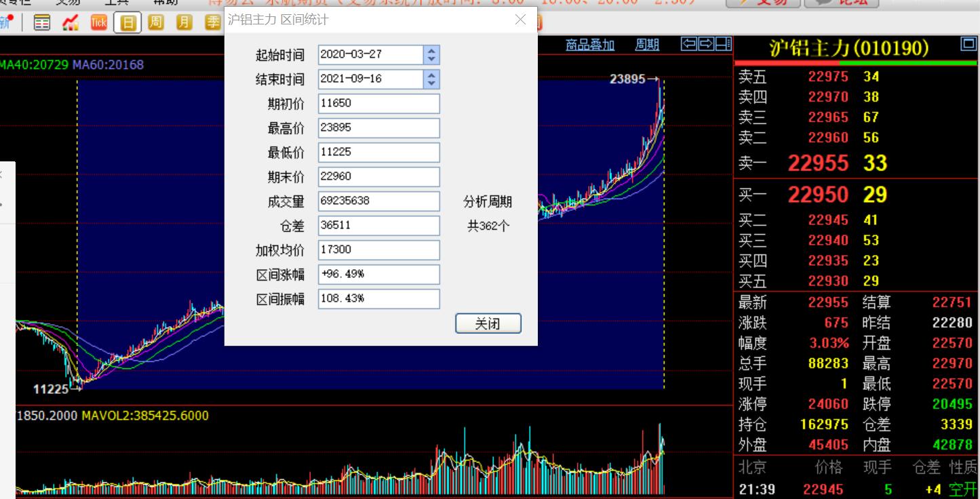Click the 成交量 field showing 69235638
Screen dimensions: 980x499
coord(378,201)
